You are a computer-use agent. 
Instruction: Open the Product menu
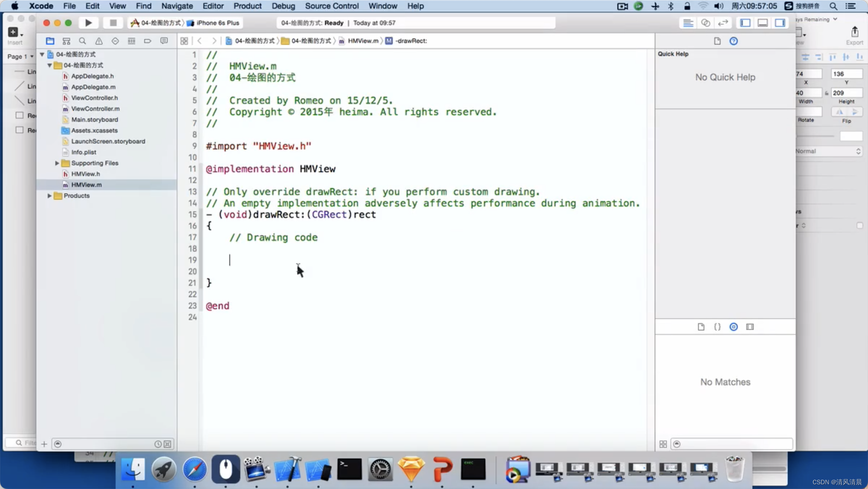click(247, 6)
